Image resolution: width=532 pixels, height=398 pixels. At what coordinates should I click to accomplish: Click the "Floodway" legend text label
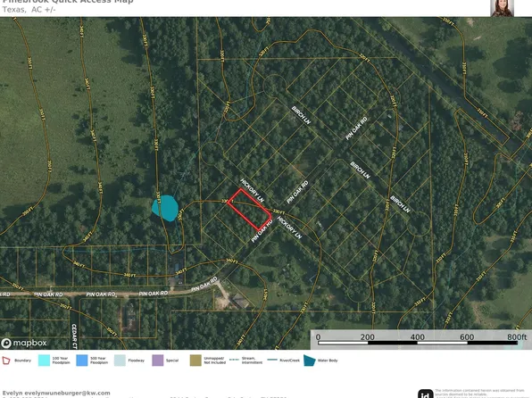pyautogui.click(x=136, y=361)
